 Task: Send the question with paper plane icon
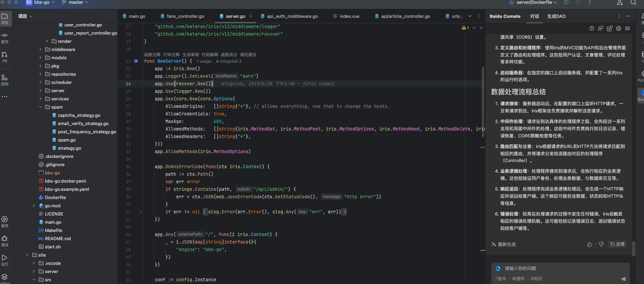[x=623, y=279]
